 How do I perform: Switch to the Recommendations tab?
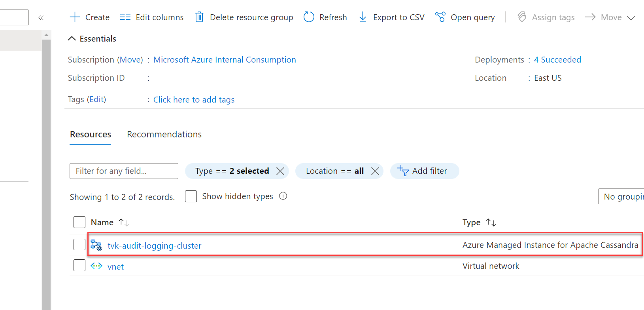pyautogui.click(x=164, y=135)
